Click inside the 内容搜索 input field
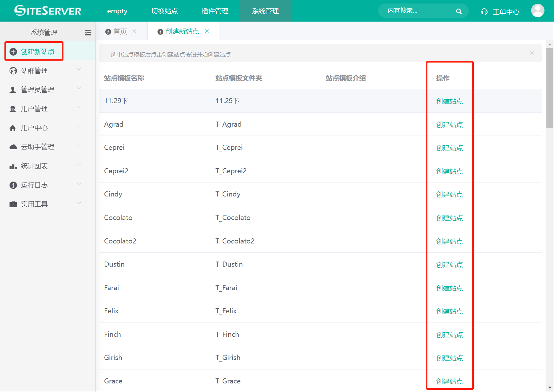 (416, 11)
